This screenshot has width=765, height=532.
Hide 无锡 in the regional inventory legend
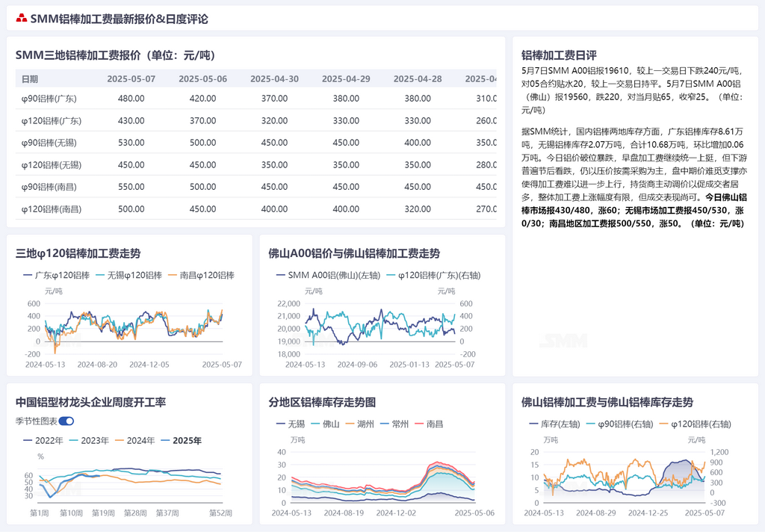click(x=291, y=424)
